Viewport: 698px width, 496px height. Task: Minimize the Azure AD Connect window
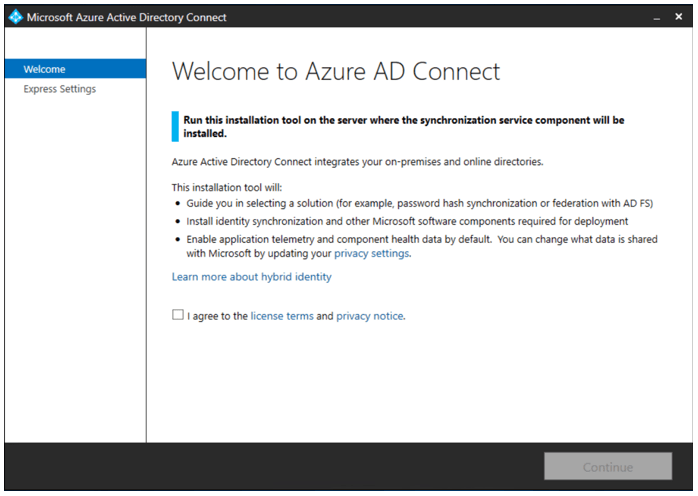tap(657, 17)
